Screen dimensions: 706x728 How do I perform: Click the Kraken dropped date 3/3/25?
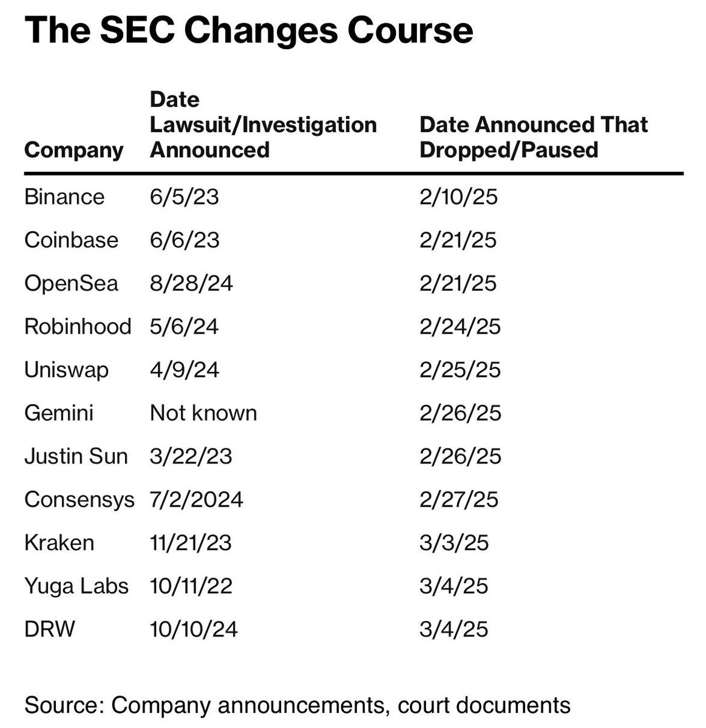pyautogui.click(x=453, y=542)
